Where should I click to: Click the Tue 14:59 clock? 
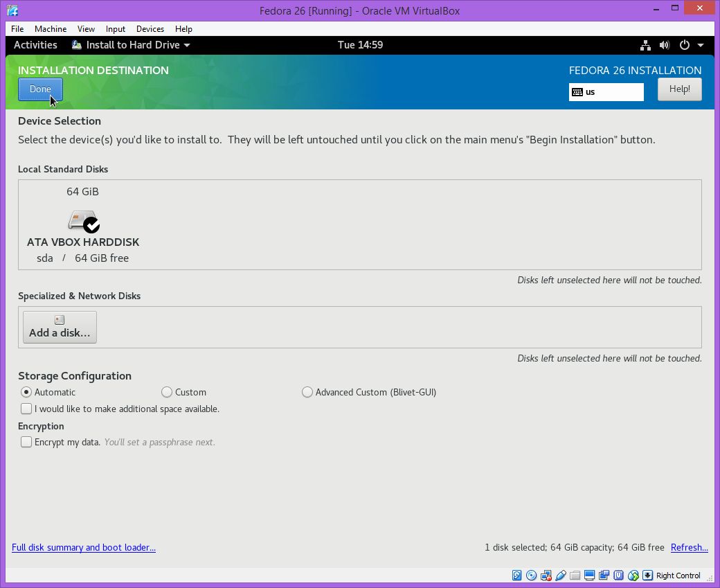360,45
